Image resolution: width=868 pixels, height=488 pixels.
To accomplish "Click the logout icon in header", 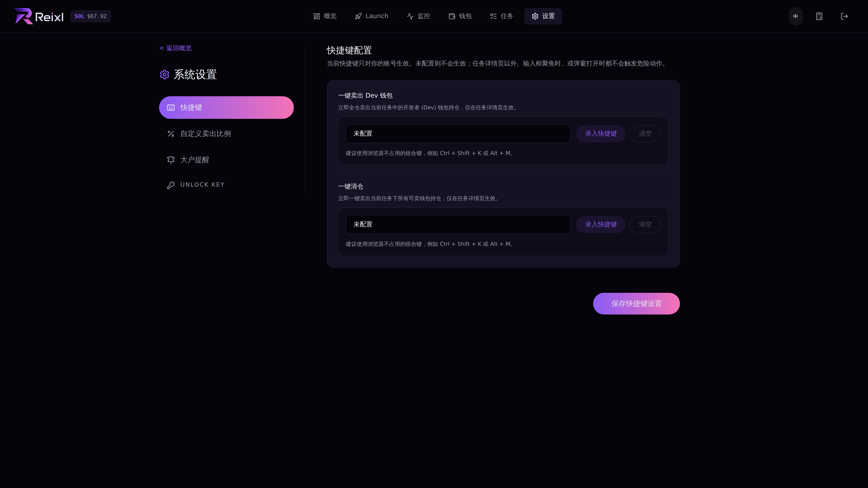I will tap(844, 16).
